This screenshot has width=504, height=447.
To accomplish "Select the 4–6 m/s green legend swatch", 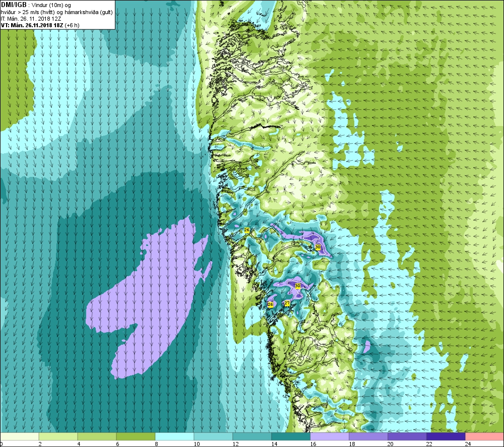I will click(97, 436).
